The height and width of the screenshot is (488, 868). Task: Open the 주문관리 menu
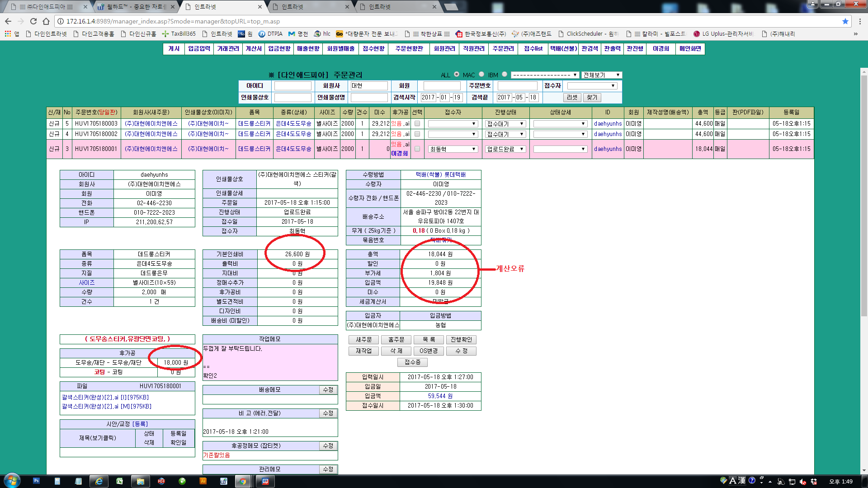point(503,49)
